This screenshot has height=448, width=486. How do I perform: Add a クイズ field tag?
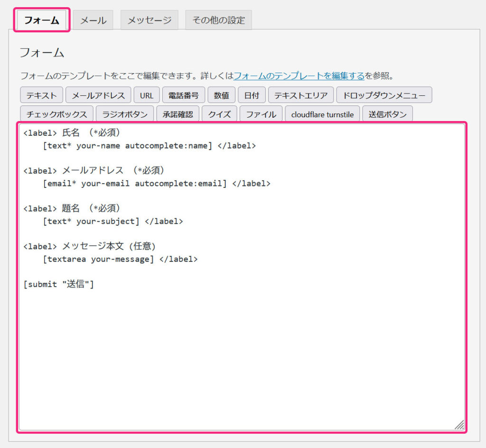point(219,114)
